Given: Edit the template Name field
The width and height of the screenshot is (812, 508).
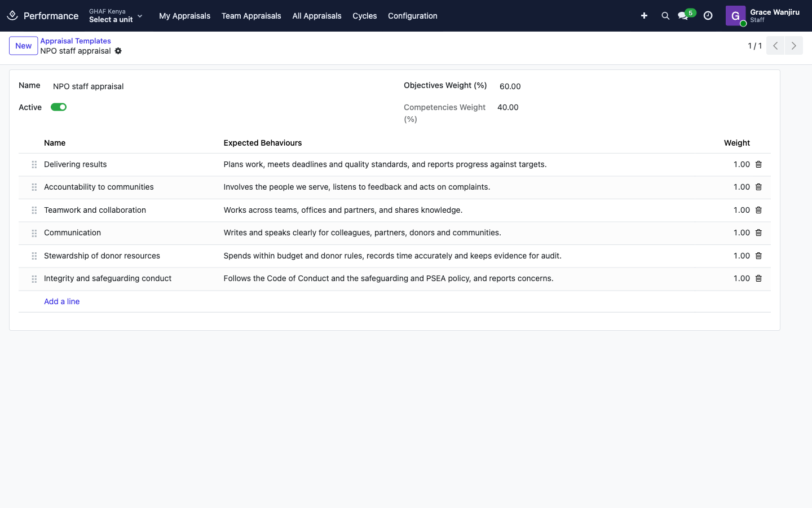Looking at the screenshot, I should [220, 86].
